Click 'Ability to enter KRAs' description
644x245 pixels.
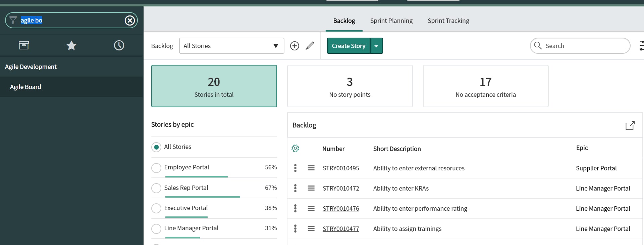point(401,188)
